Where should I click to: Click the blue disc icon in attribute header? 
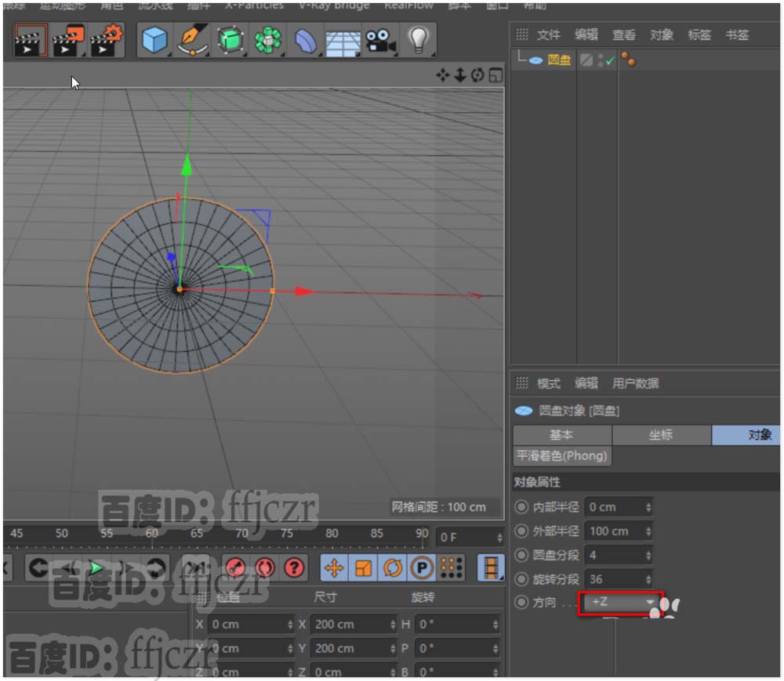(524, 411)
